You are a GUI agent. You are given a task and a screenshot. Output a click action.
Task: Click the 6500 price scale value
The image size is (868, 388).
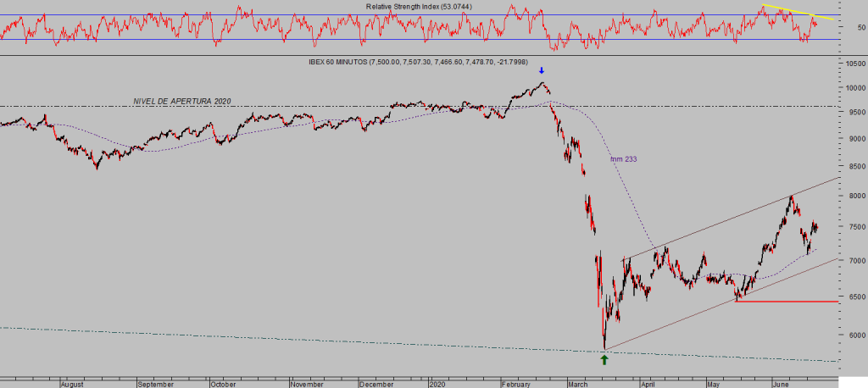pyautogui.click(x=858, y=297)
